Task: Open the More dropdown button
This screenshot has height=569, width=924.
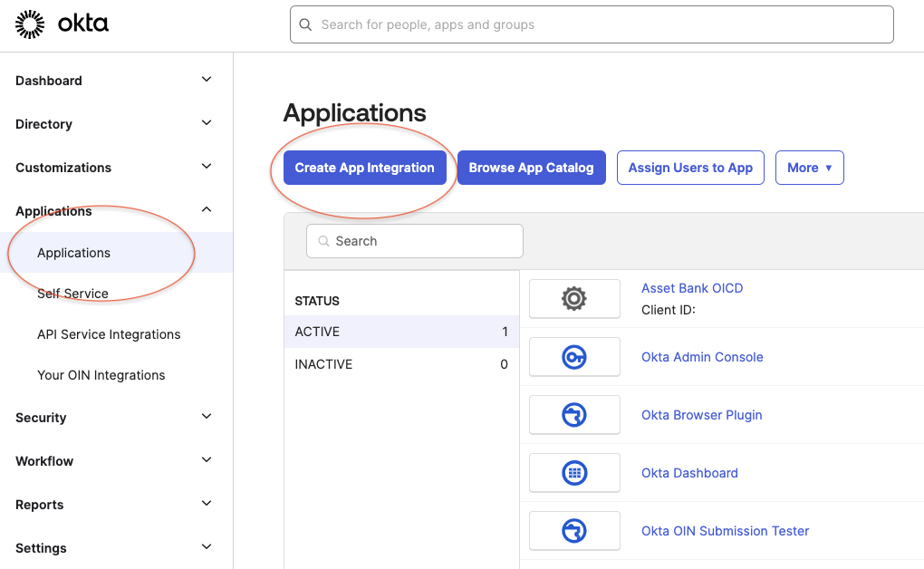Action: [x=810, y=168]
